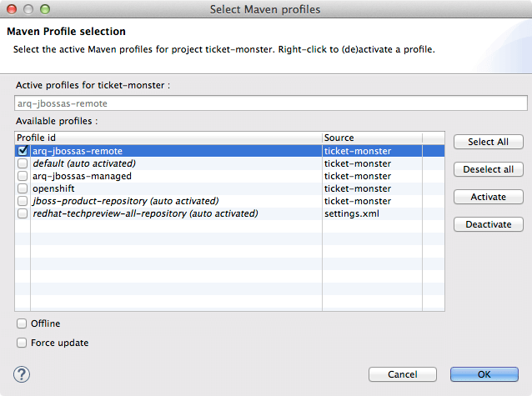Enable the arq-jbossas-managed profile checkbox

[23, 176]
